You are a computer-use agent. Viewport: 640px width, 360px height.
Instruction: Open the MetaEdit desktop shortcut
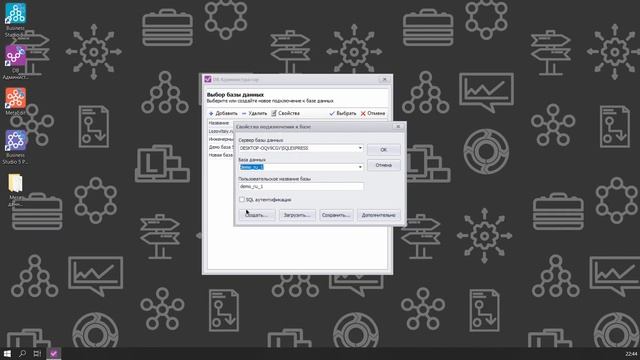(16, 101)
